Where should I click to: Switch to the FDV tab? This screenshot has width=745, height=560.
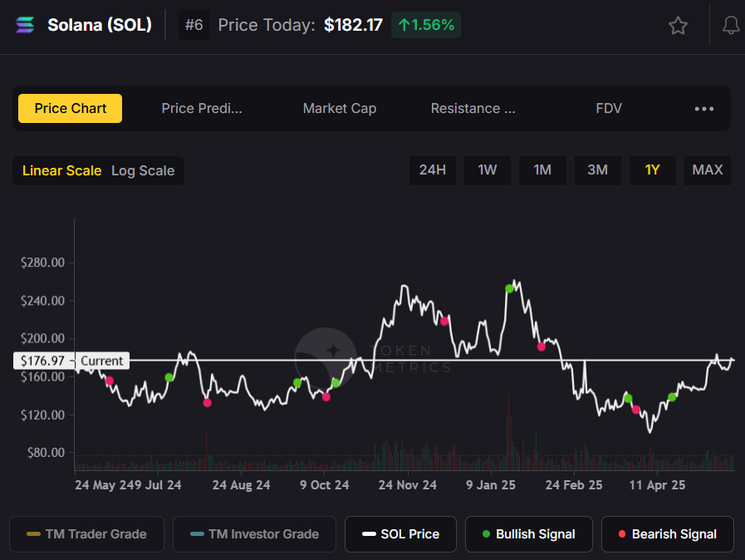pyautogui.click(x=609, y=108)
